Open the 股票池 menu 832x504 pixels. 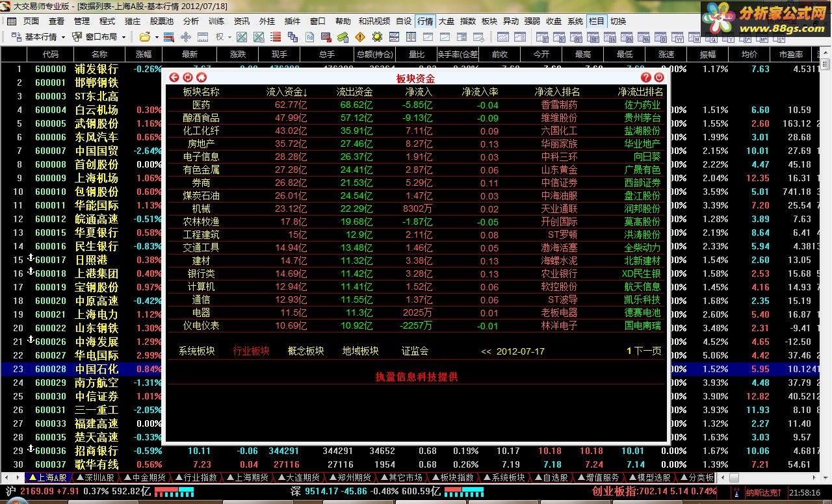tap(162, 21)
